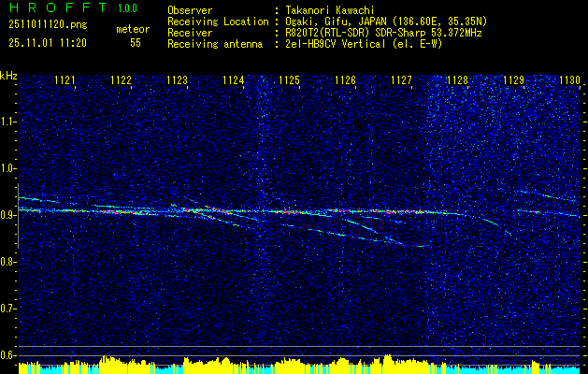Click time marker 1129
Viewport: 588px width, 374px height.
coord(514,80)
